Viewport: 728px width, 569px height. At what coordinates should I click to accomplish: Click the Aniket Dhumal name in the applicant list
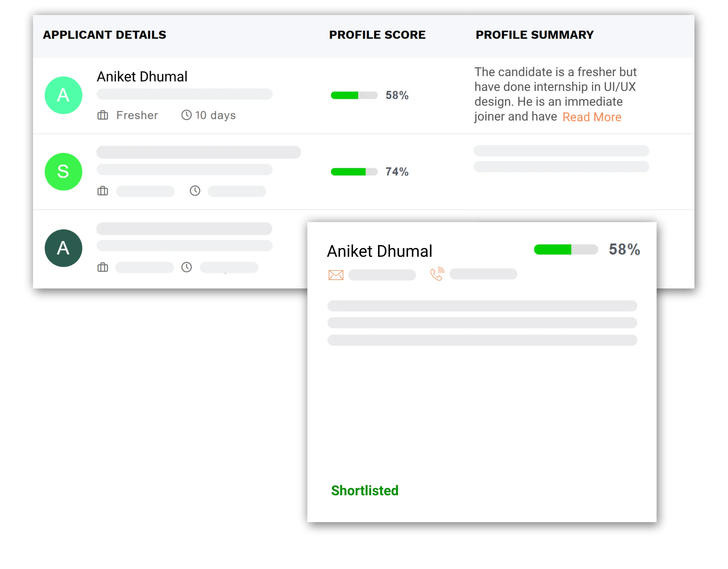[142, 77]
